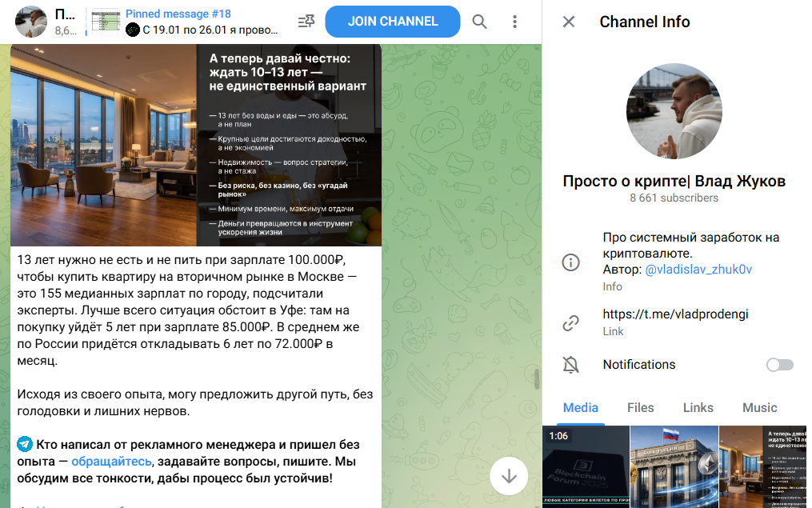This screenshot has height=508, width=812.
Task: Select the Media tab
Action: click(x=580, y=408)
